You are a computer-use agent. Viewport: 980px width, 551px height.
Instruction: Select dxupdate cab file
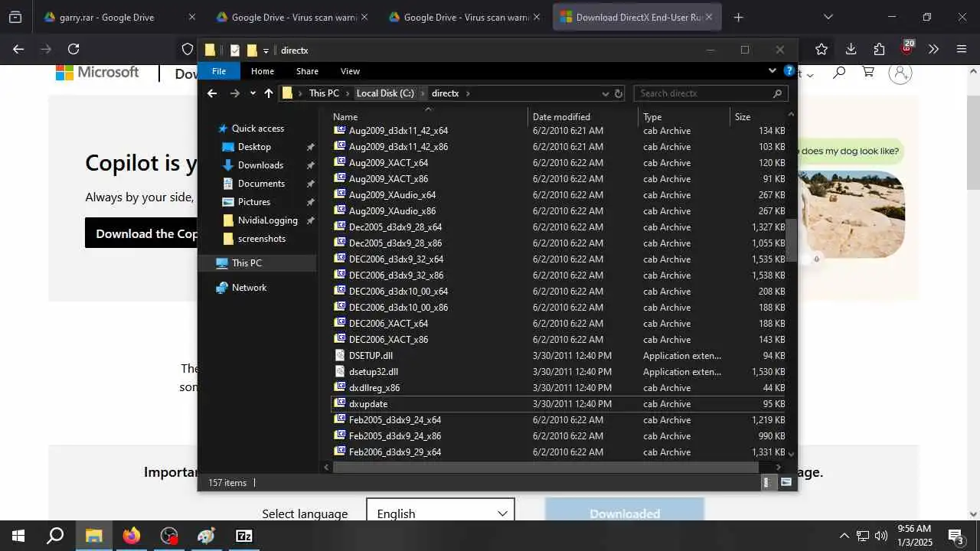pyautogui.click(x=367, y=404)
